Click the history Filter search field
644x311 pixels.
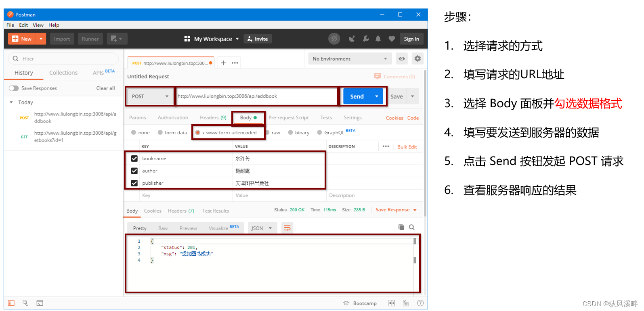63,58
